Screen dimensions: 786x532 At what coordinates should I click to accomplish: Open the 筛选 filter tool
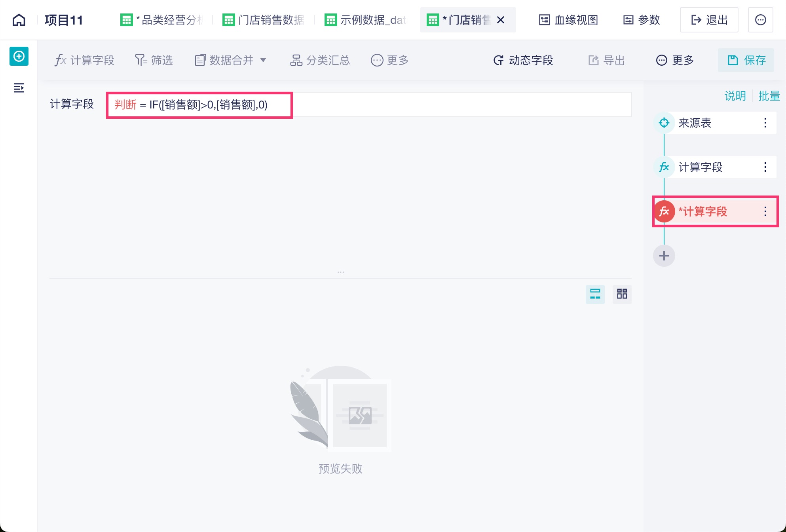coord(154,60)
